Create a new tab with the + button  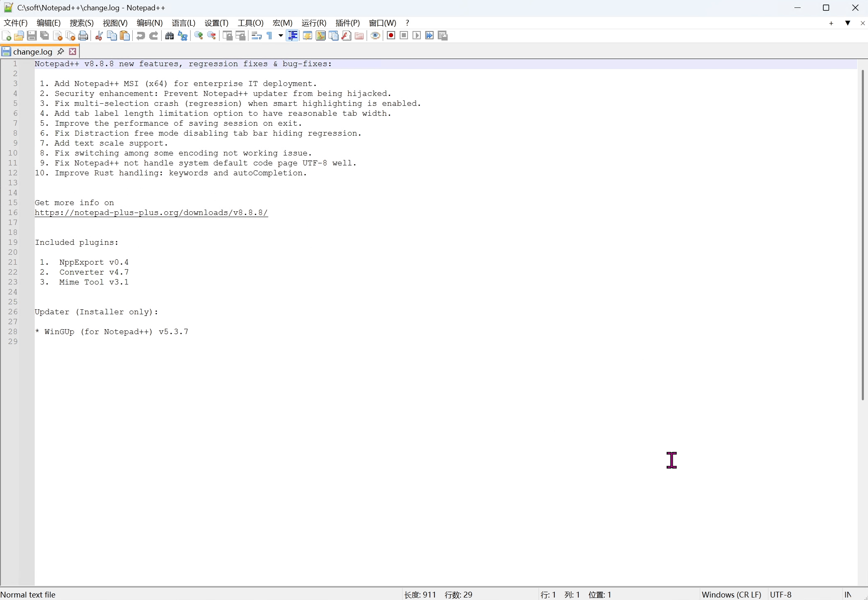831,24
